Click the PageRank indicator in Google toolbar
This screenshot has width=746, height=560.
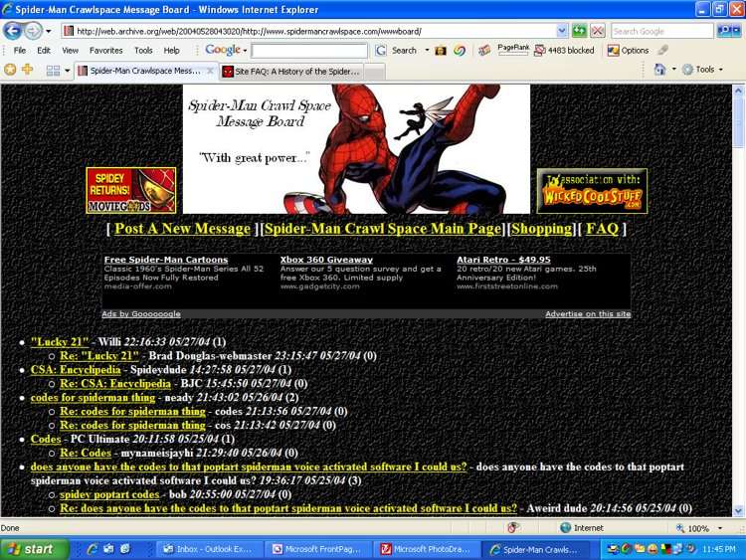pos(513,49)
